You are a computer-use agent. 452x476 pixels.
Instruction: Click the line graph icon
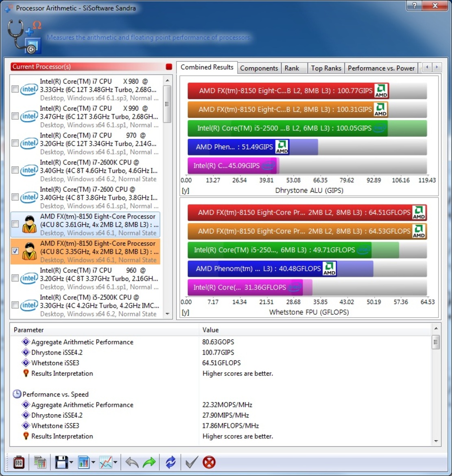106,462
